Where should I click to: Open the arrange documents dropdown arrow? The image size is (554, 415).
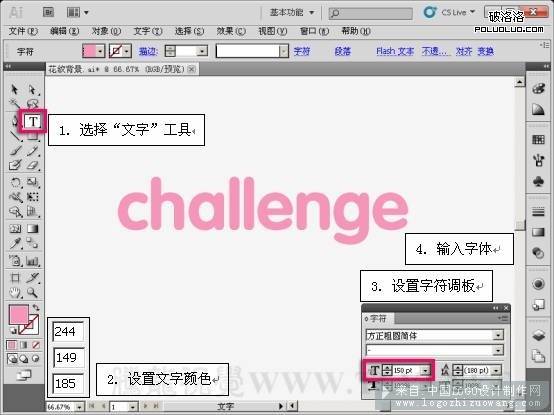click(86, 13)
